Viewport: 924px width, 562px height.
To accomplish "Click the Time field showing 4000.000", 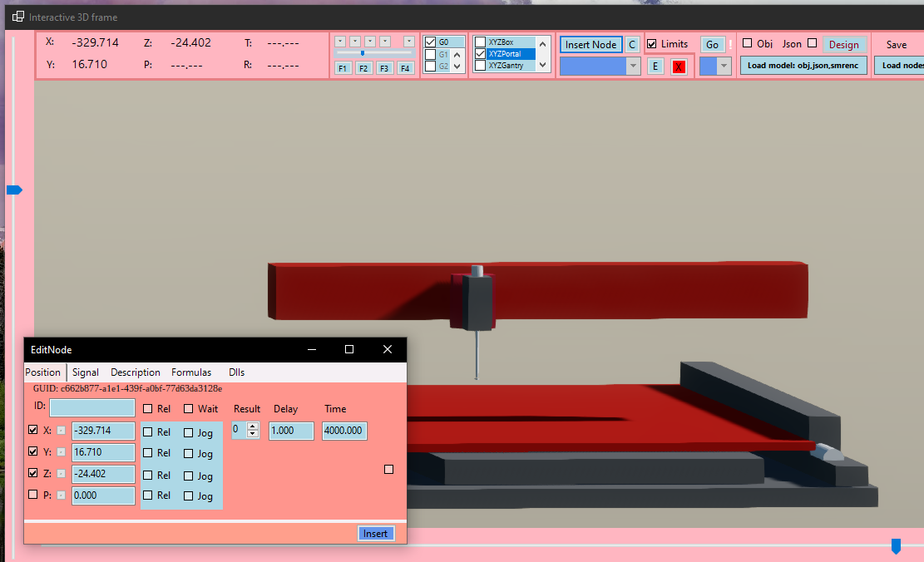I will click(344, 431).
